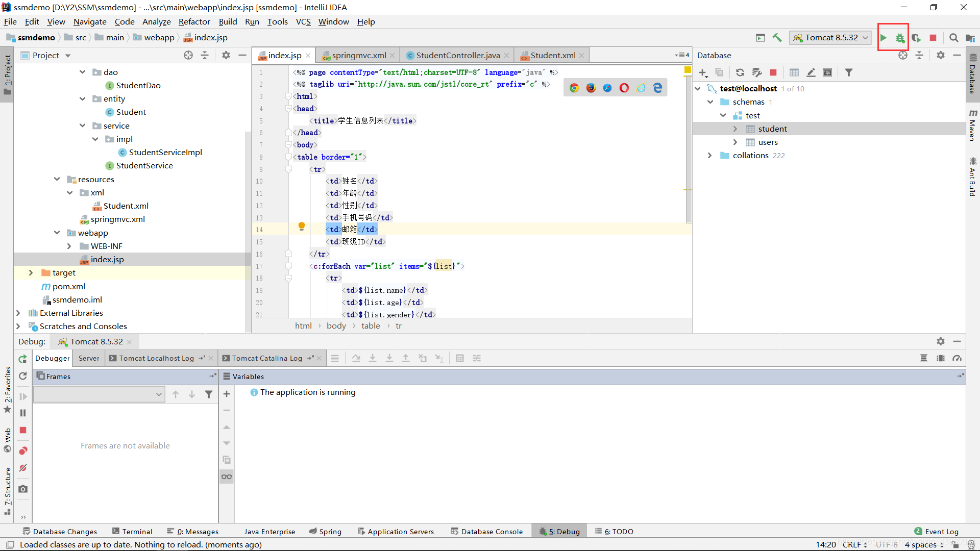Close the index.jsp editor tab
The width and height of the screenshot is (980, 551).
308,56
